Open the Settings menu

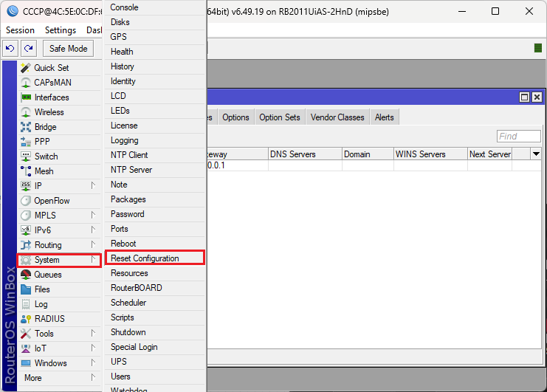(61, 30)
